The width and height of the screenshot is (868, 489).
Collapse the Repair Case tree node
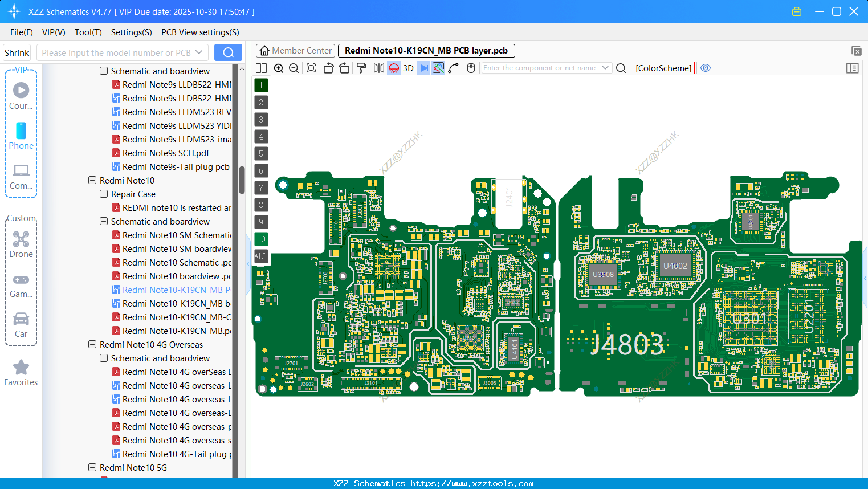point(104,194)
